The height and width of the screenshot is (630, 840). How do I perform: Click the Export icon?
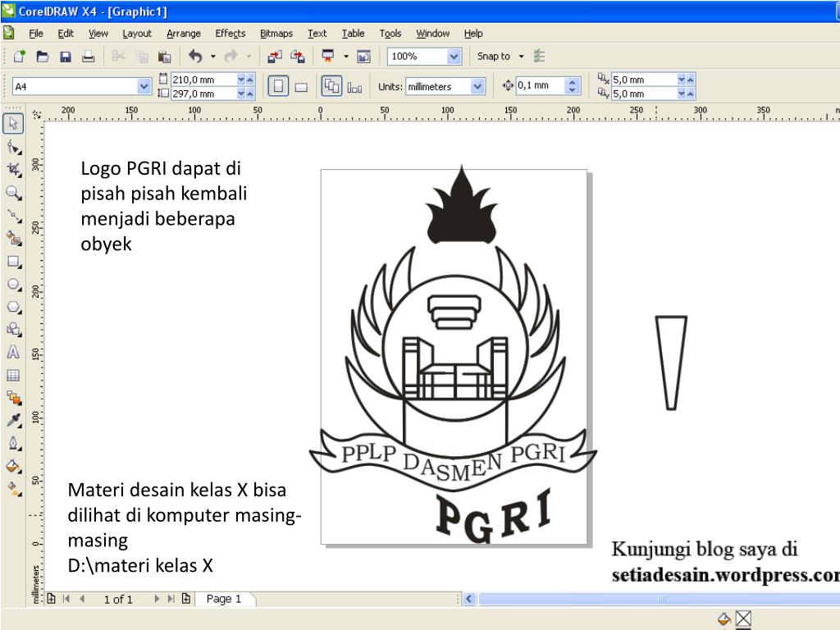point(298,57)
